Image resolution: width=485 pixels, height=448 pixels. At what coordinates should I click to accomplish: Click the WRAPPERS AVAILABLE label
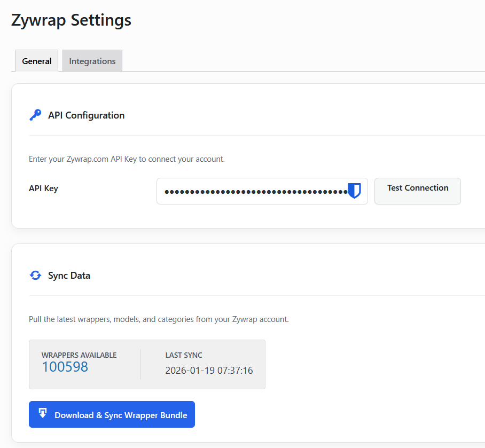click(x=79, y=355)
